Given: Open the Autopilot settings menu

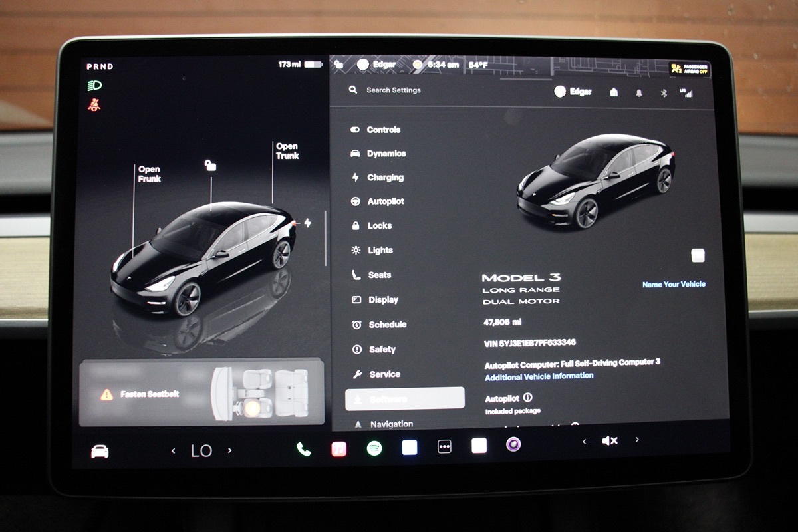Looking at the screenshot, I should (385, 201).
